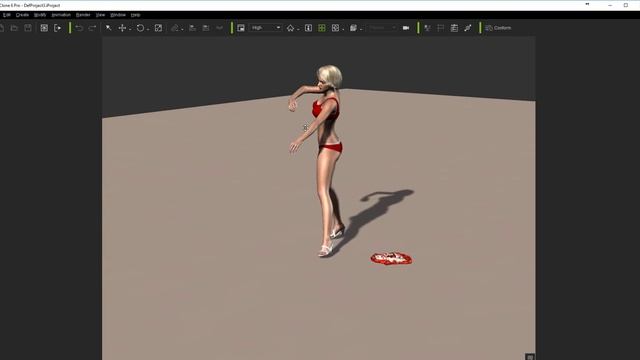Viewport: 640px width, 360px height.
Task: Click the grayed align icon after the paint tool
Action: click(x=192, y=28)
